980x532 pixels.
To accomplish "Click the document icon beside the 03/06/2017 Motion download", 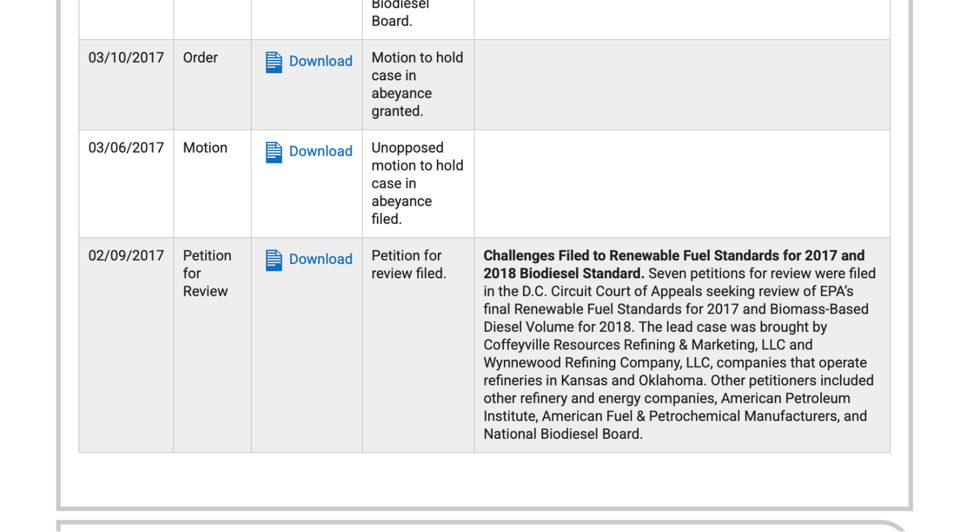I will pos(274,152).
